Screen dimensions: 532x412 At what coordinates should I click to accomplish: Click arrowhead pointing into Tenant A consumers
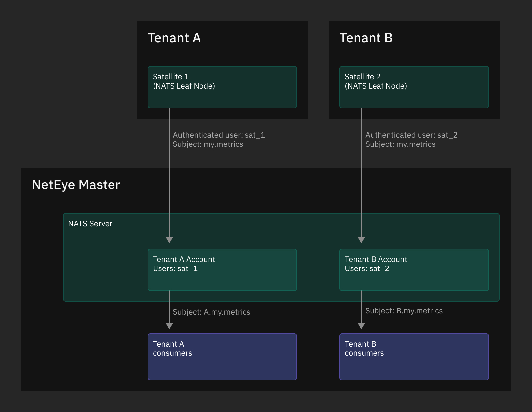169,326
